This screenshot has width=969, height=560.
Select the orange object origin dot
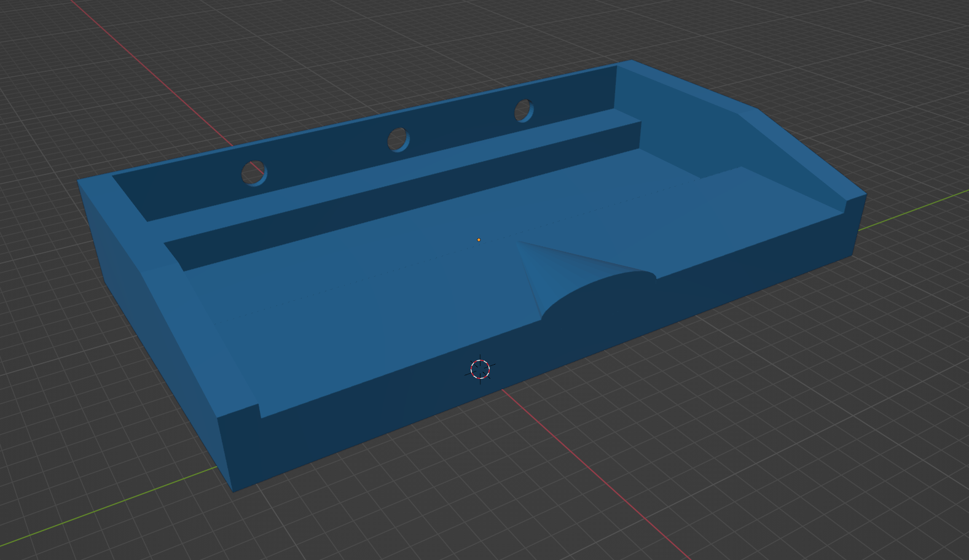[479, 240]
